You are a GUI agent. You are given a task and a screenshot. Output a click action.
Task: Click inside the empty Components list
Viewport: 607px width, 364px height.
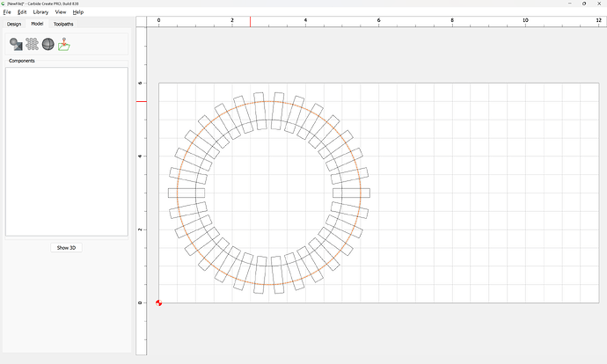[66, 149]
